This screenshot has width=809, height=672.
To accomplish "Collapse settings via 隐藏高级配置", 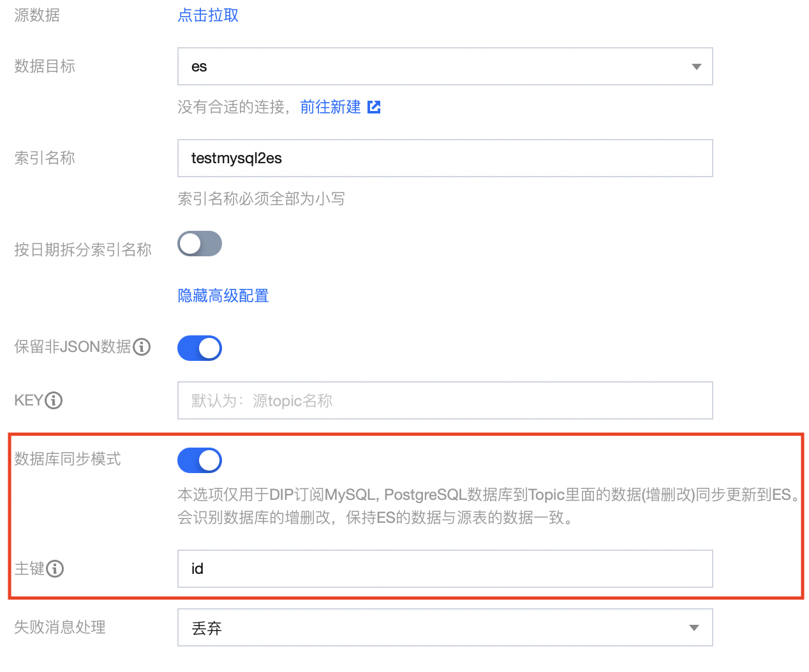I will point(223,296).
